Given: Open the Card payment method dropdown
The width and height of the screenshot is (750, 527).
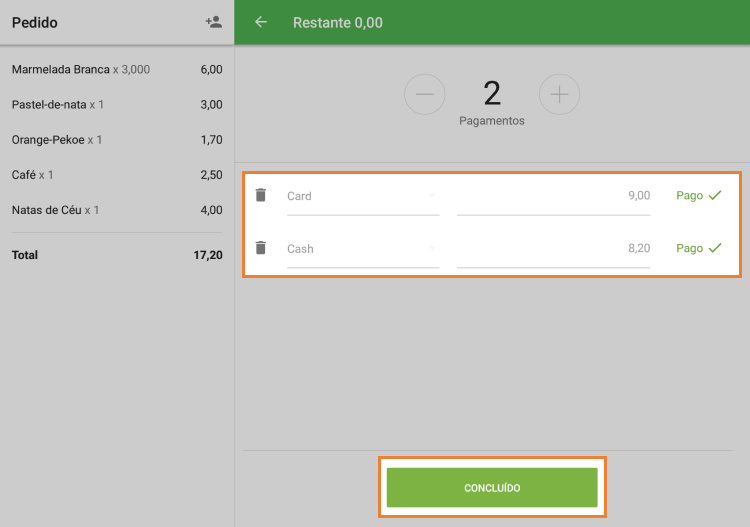Looking at the screenshot, I should pyautogui.click(x=362, y=196).
